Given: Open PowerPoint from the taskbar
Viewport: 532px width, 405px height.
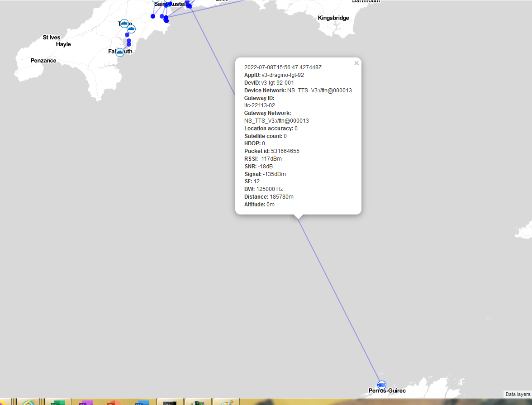Looking at the screenshot, I should [x=114, y=402].
